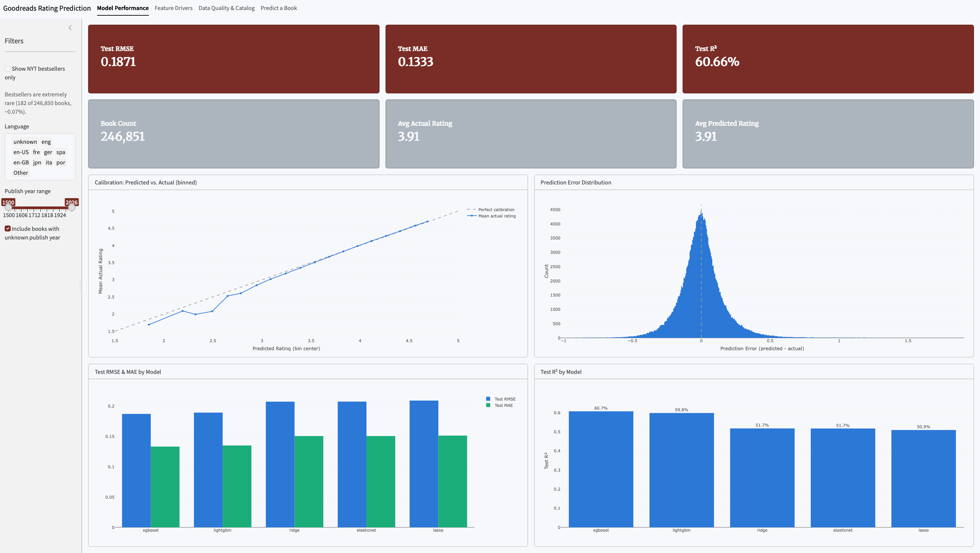Screen dimensions: 980x553
Task: Toggle Show NYT bestsellers only checkbox
Action: click(8, 69)
